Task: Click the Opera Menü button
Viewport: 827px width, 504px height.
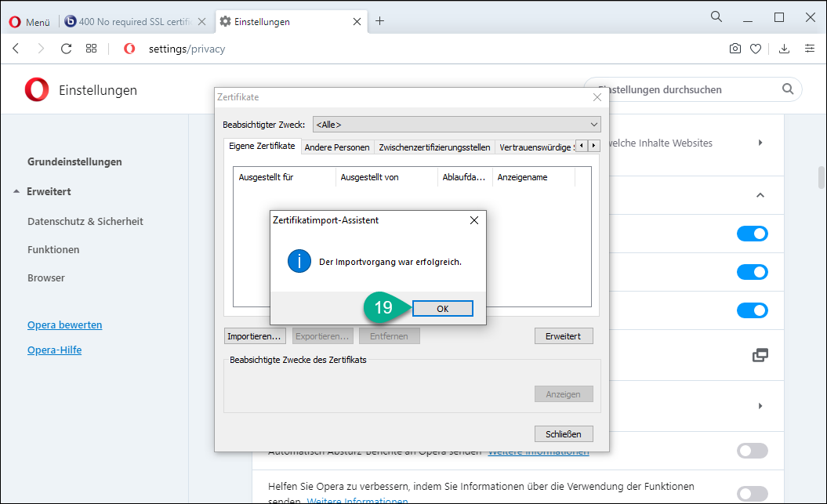Action: 30,22
